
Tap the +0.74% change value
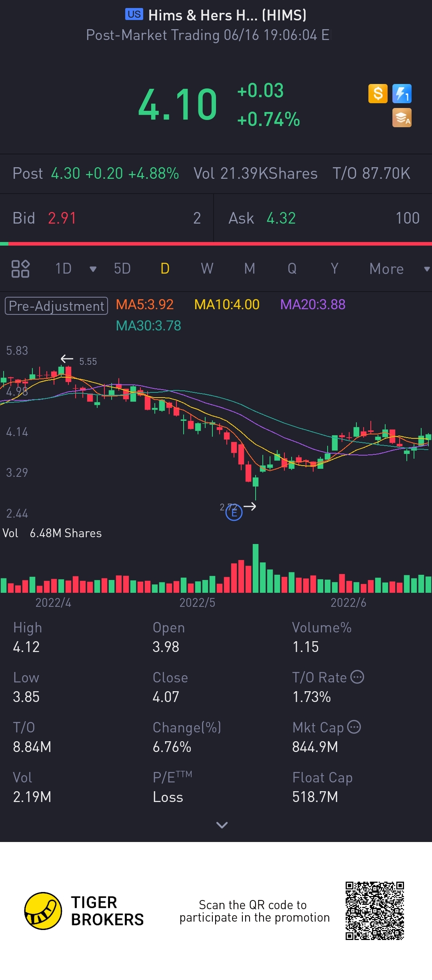[268, 119]
